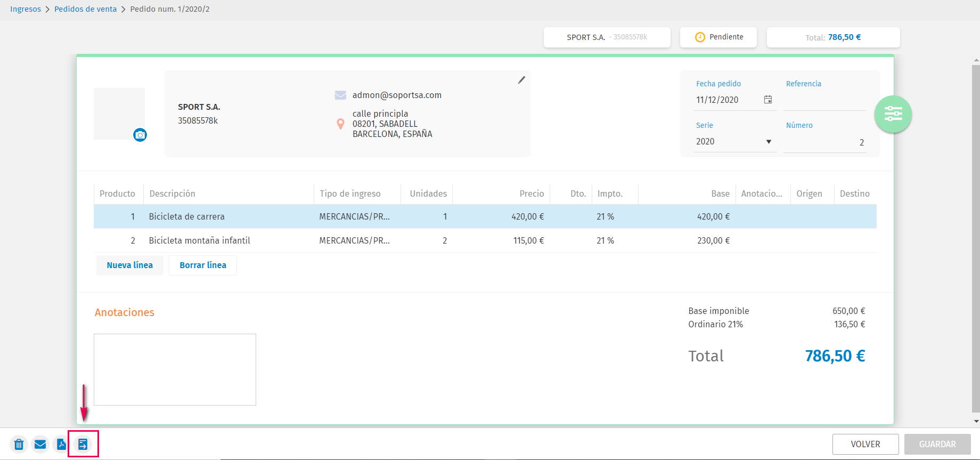Focus the Referencia input field
The height and width of the screenshot is (460, 980).
825,100
